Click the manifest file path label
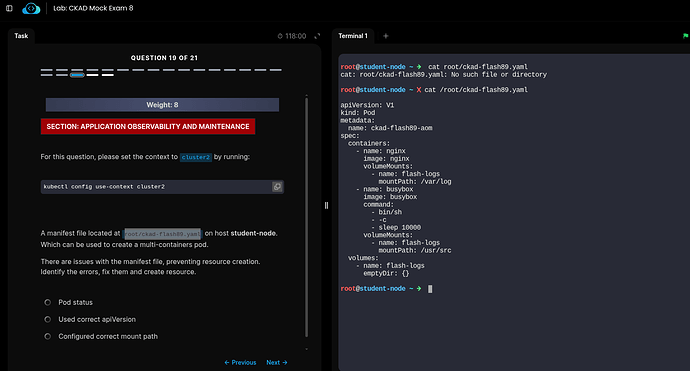690x371 pixels. tap(162, 234)
